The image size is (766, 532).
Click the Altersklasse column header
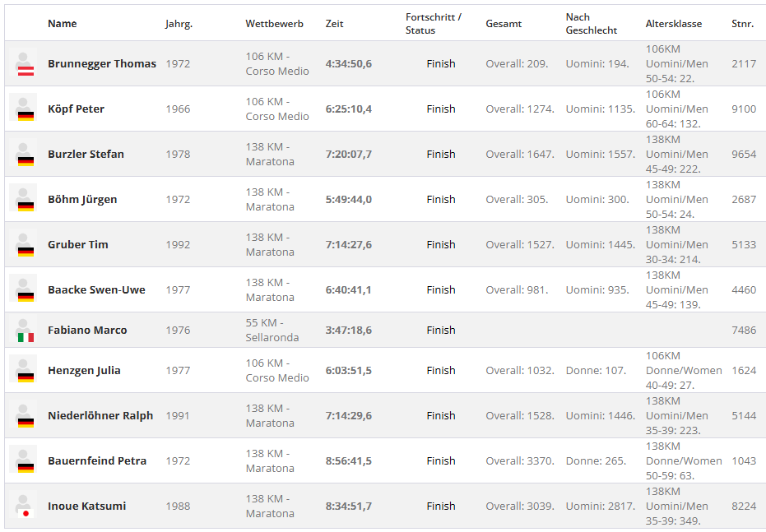674,23
